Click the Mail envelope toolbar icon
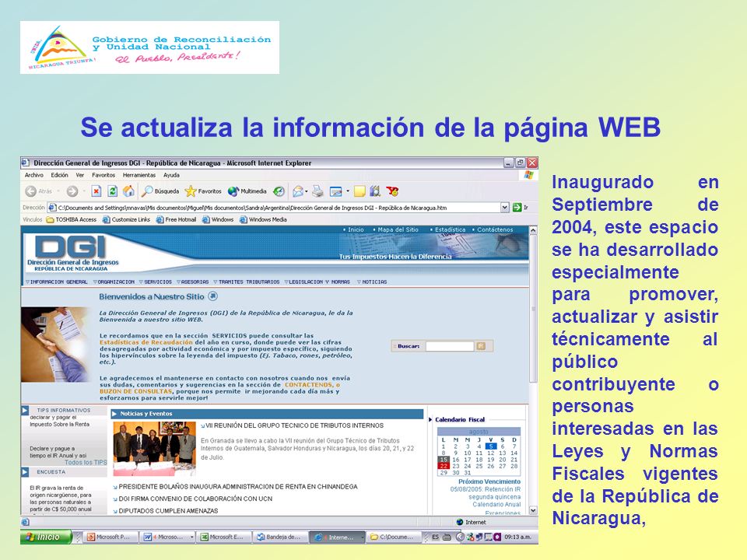The image size is (747, 560). coord(298,191)
